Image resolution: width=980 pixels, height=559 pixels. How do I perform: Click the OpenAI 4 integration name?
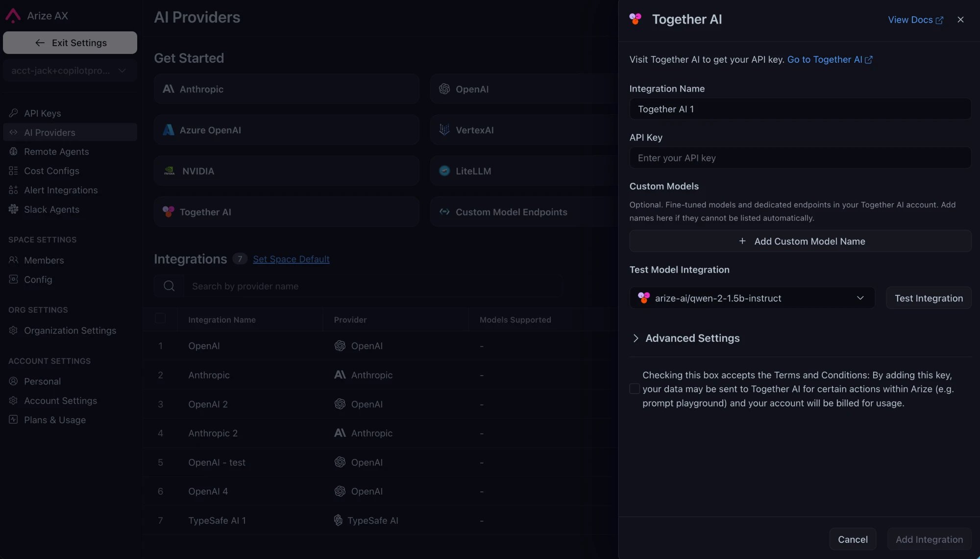(208, 491)
